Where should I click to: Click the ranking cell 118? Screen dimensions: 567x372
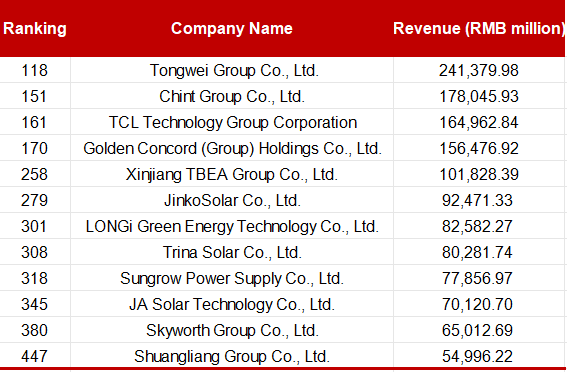pos(35,70)
